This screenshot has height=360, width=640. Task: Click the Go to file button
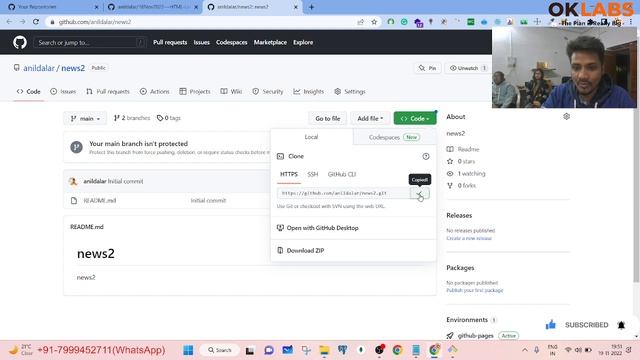[x=327, y=118]
